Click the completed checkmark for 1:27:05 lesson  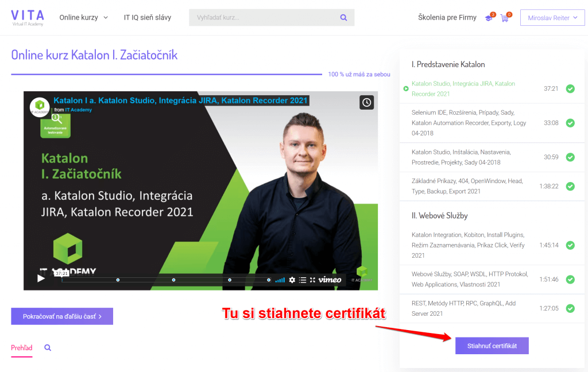570,308
